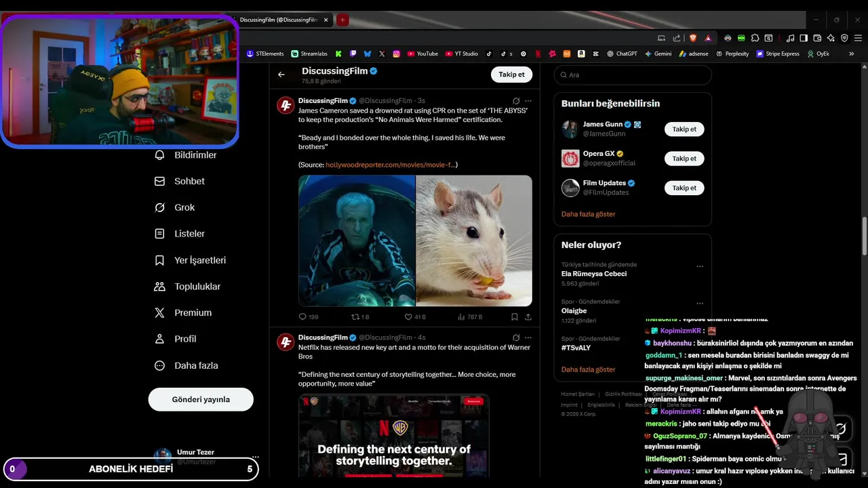Open the Bildirimler notifications item
This screenshot has height=488, width=868.
(186, 155)
